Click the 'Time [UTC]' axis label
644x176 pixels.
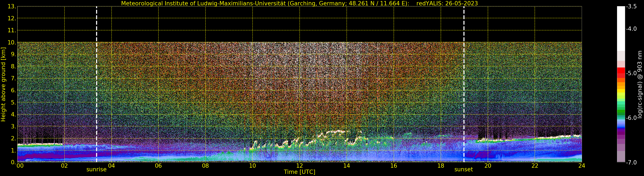[299, 172]
